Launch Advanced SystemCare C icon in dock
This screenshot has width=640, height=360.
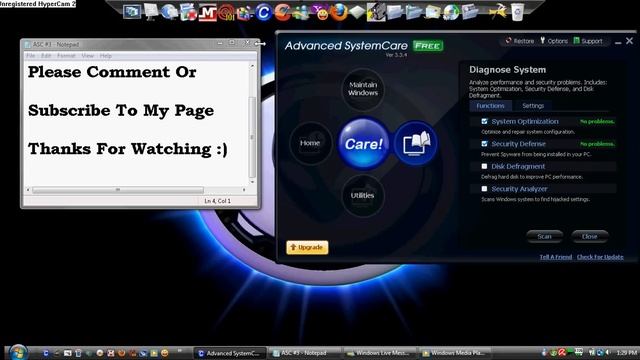(264, 13)
